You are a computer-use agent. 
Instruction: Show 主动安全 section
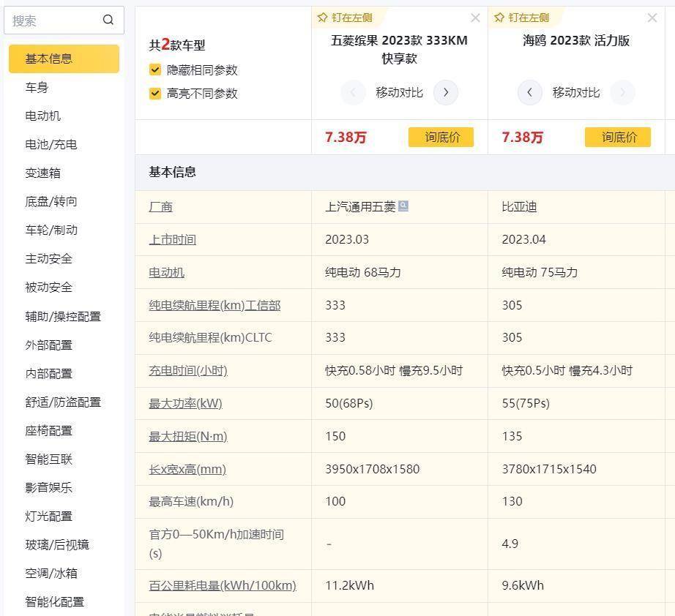pyautogui.click(x=48, y=258)
